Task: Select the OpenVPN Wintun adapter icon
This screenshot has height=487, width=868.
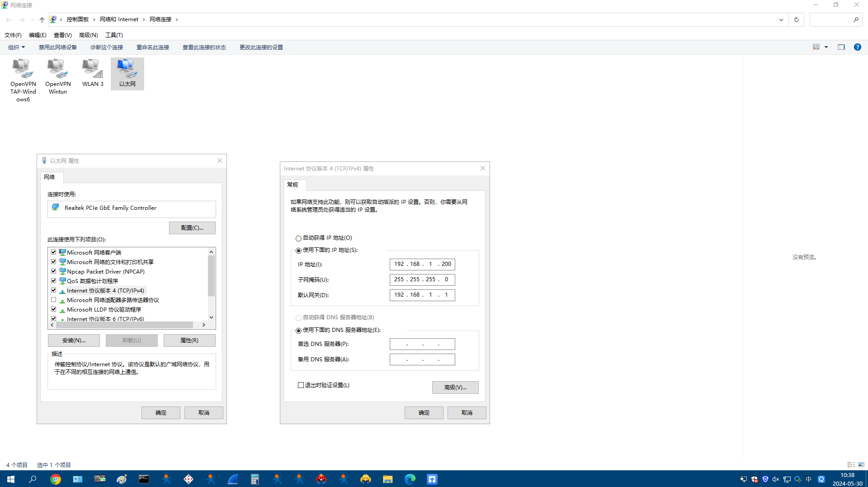Action: coord(58,77)
